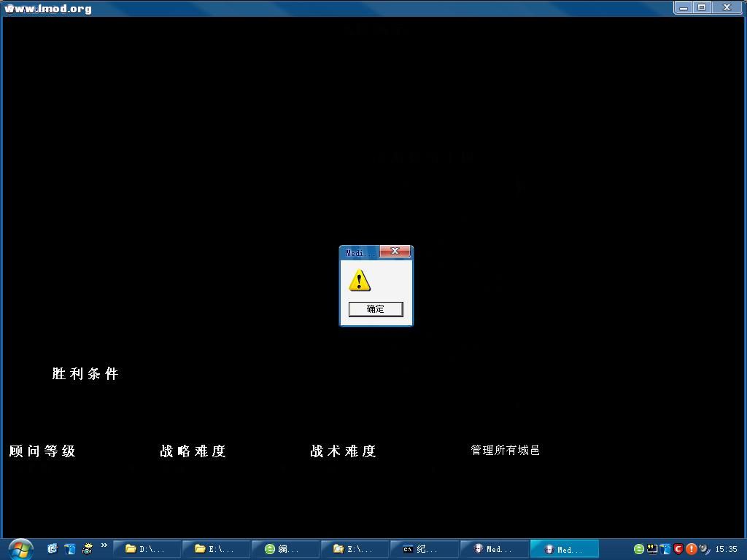Select the 顾问等级 option label
This screenshot has height=560, width=747.
[x=42, y=451]
